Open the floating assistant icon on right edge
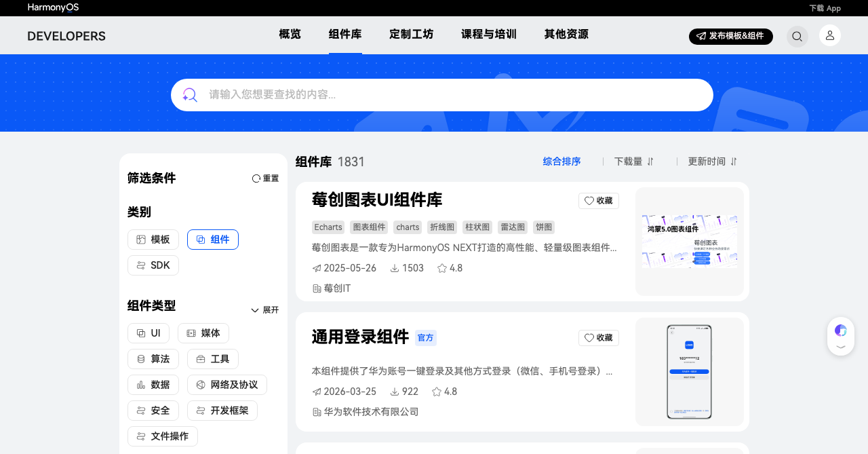868x454 pixels. pos(841,330)
